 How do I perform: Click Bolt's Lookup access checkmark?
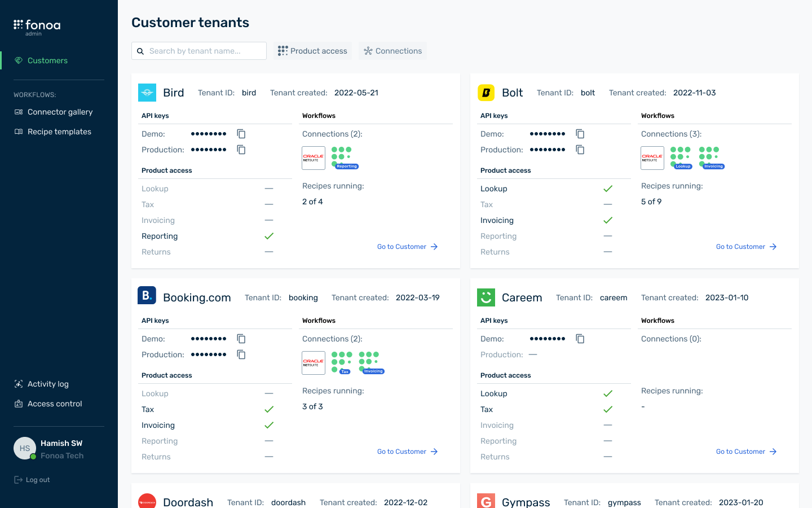pyautogui.click(x=608, y=189)
